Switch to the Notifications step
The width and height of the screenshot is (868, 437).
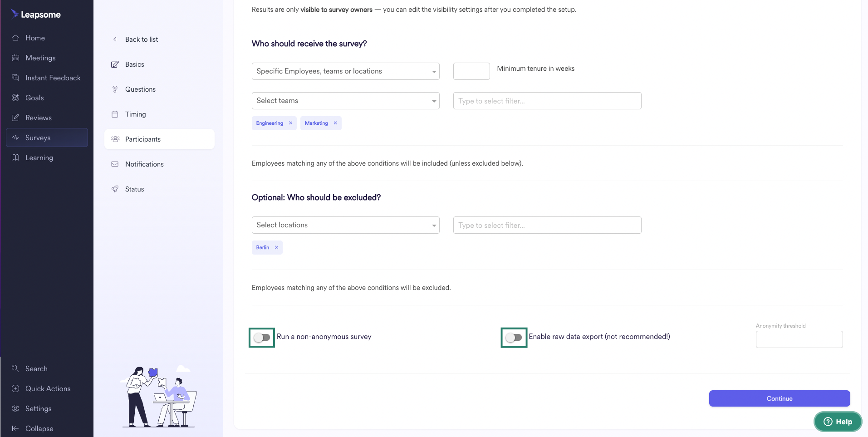click(x=144, y=164)
